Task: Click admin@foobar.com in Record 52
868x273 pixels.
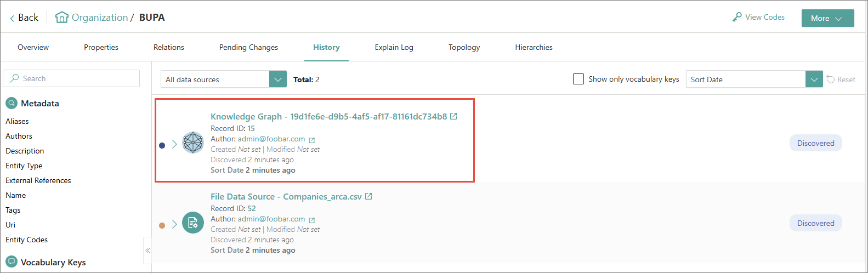Action: (271, 219)
